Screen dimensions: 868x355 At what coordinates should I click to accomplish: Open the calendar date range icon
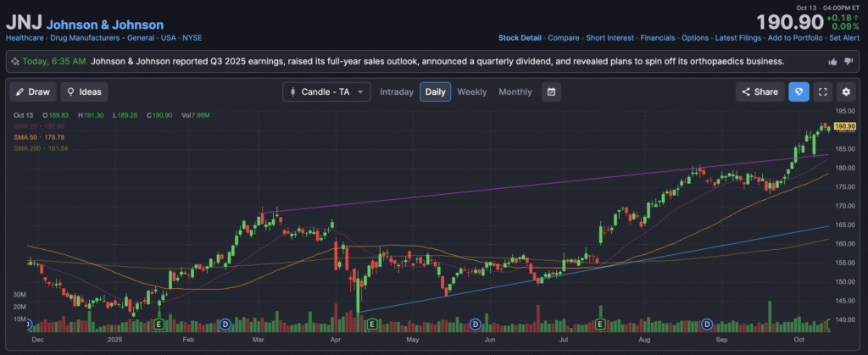pos(551,92)
